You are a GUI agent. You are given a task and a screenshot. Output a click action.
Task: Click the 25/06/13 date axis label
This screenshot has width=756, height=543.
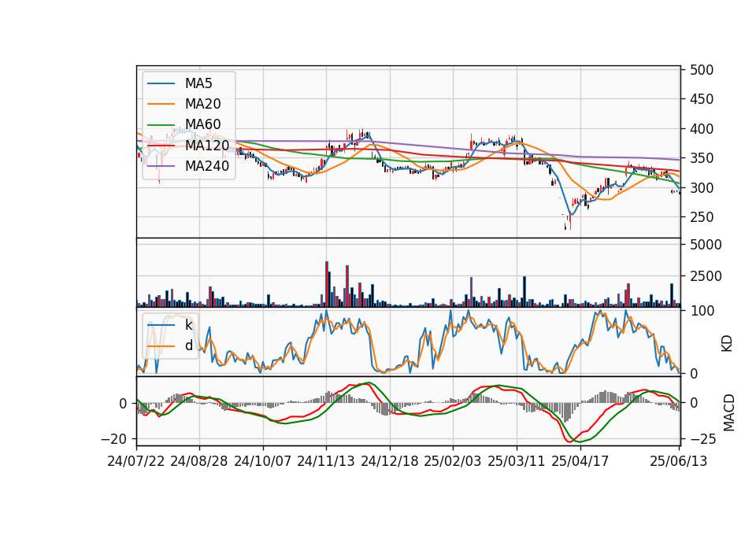678,461
